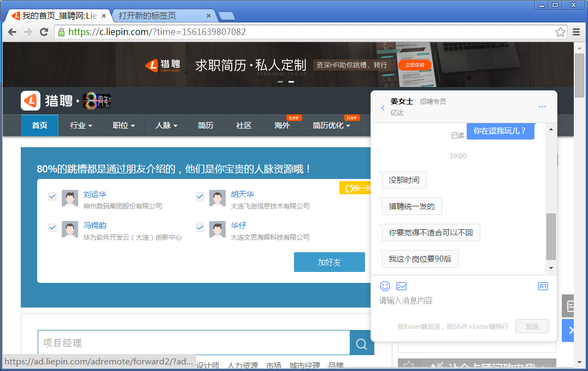588x371 pixels.
Task: Uncheck the 刘运华 checkbox
Action: point(52,196)
